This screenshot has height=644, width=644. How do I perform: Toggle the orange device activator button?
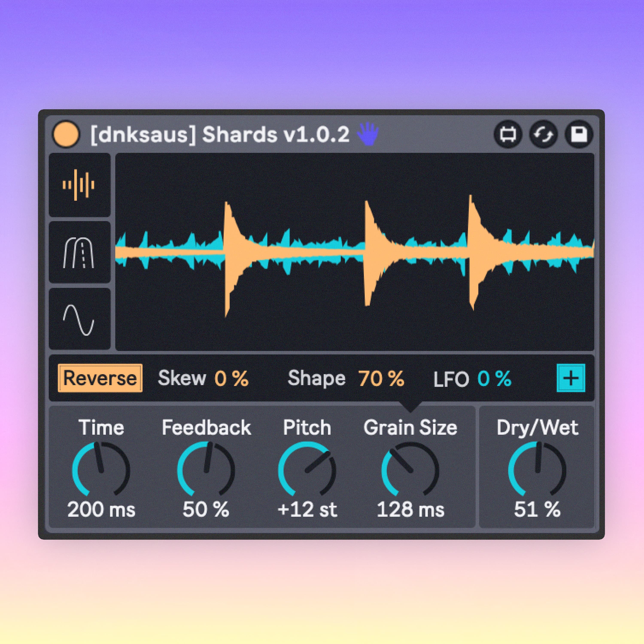66,134
